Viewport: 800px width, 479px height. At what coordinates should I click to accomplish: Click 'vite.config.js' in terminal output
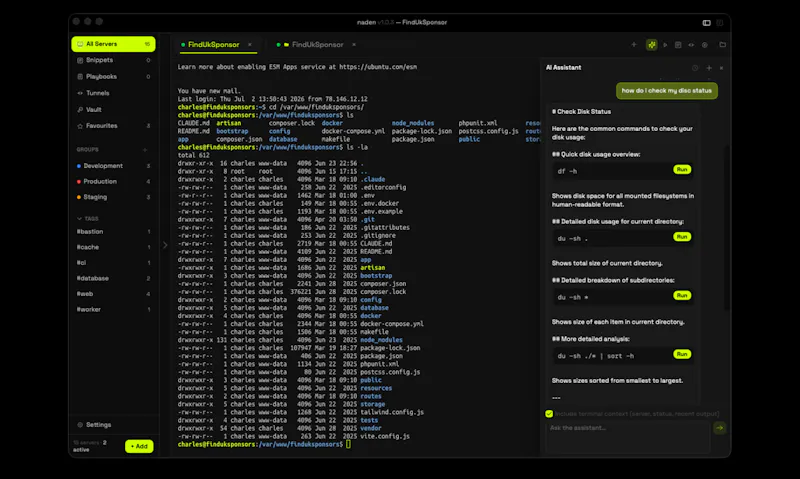pos(385,436)
